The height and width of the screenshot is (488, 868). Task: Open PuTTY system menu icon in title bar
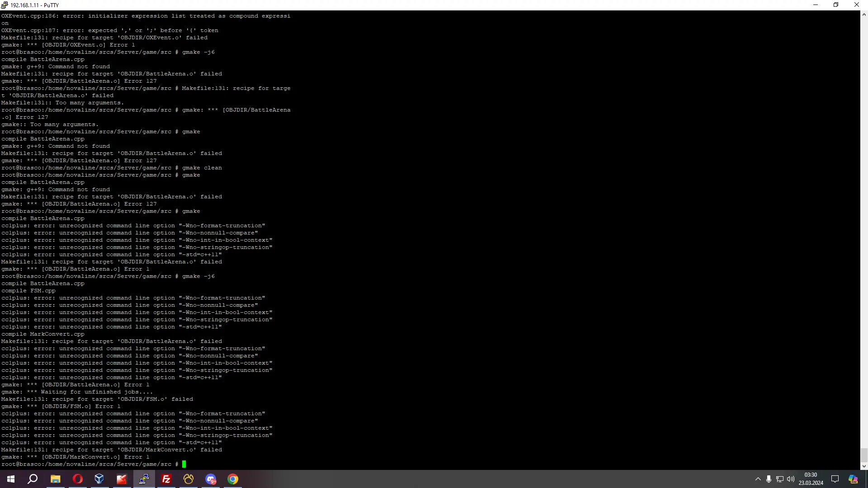click(5, 5)
